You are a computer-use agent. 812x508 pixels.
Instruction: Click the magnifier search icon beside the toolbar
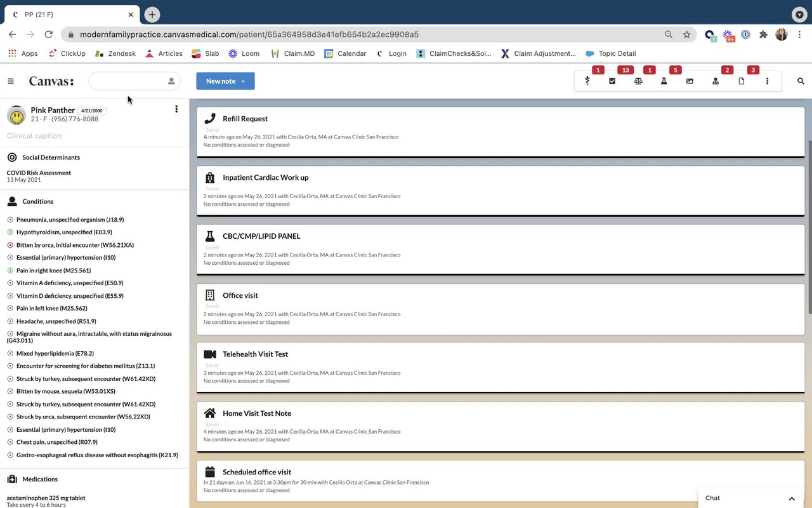tap(801, 81)
